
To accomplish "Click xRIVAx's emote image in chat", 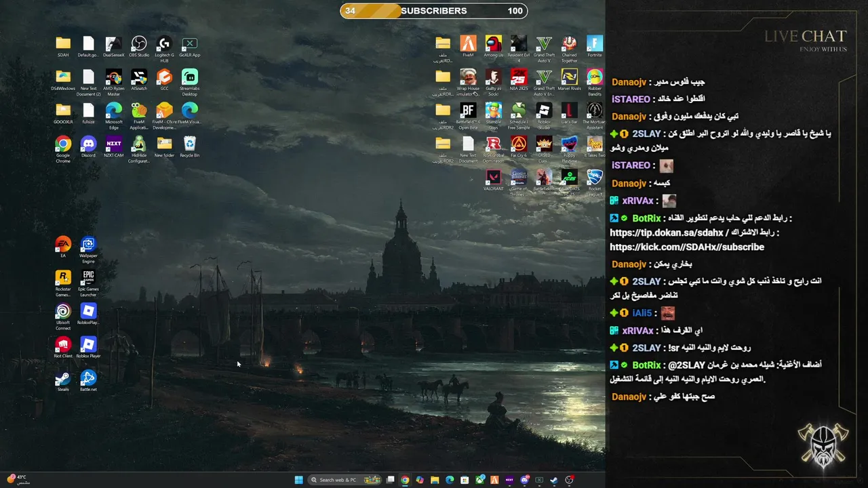I will [x=669, y=201].
